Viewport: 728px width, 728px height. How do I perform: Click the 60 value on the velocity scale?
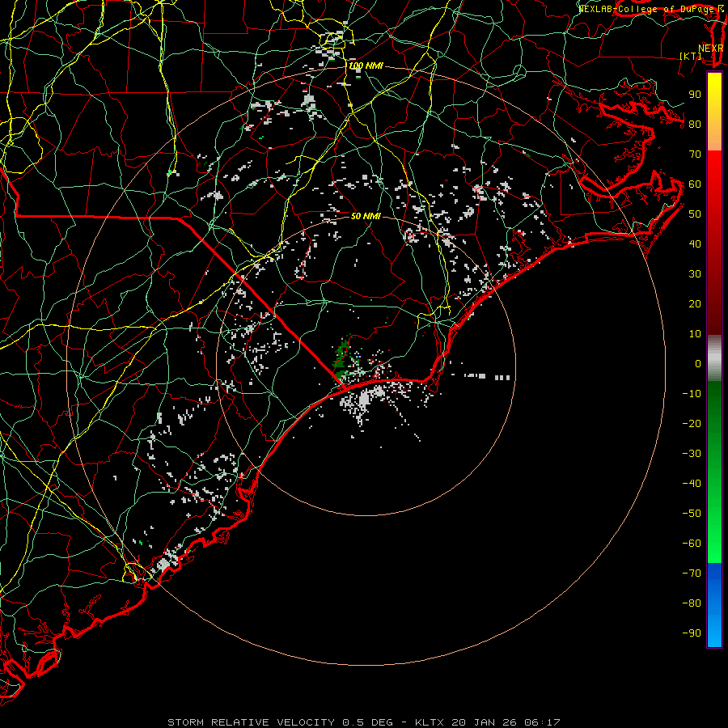[x=695, y=184]
